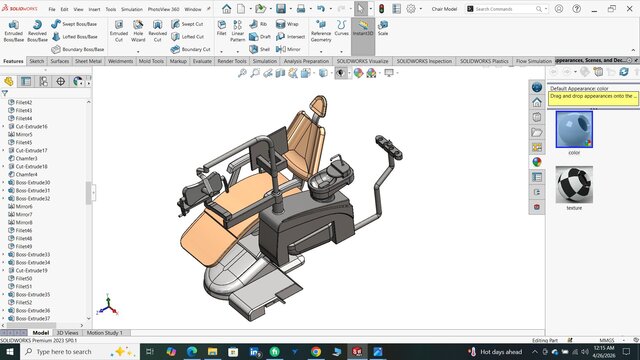
Task: Select Chamfer3 in the feature tree
Action: coord(23,158)
